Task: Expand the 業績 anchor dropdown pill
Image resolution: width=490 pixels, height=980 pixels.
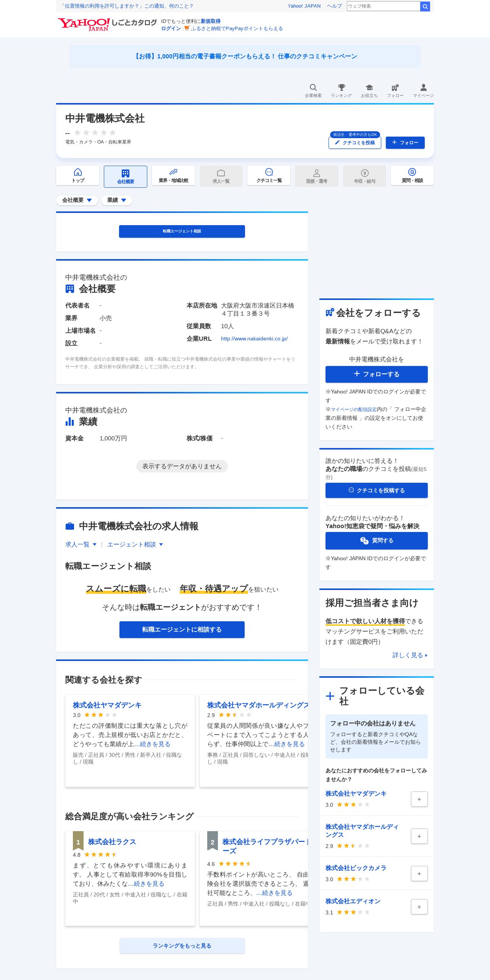Action: 117,200
